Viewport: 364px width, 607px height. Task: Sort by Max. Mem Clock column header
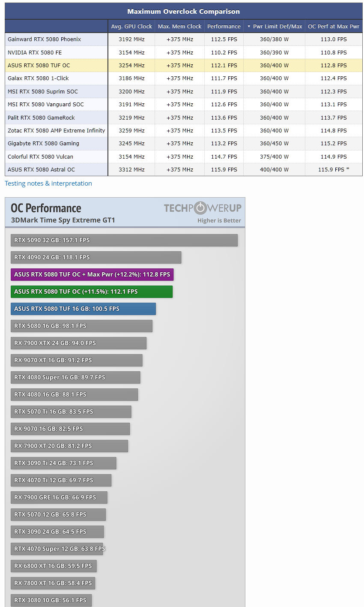(x=179, y=26)
